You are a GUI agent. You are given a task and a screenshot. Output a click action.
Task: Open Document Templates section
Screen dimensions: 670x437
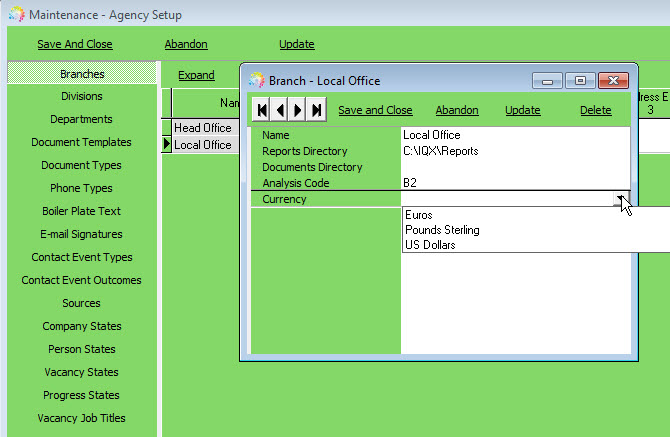click(81, 142)
